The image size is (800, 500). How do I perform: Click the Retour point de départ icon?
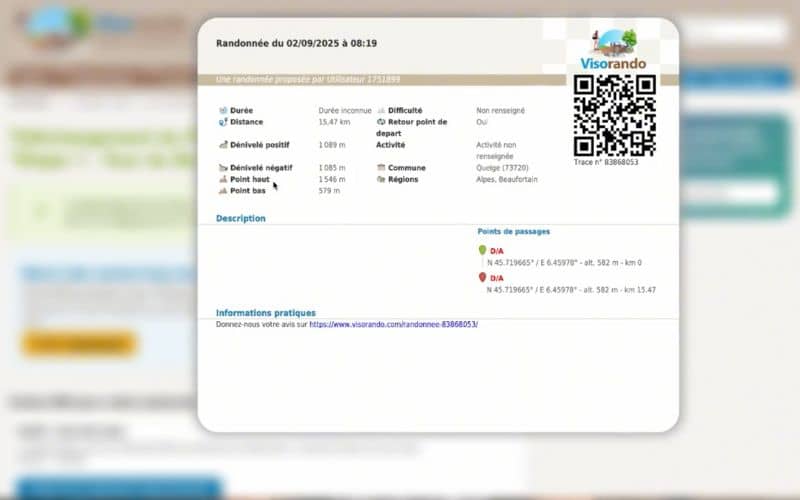[x=381, y=122]
